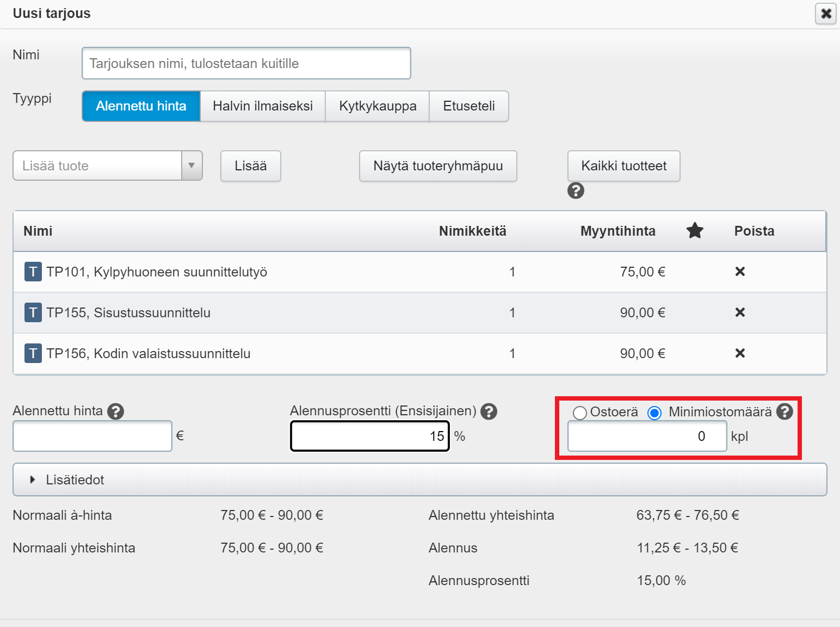
Task: Select the Etuseteli offer type
Action: [469, 106]
